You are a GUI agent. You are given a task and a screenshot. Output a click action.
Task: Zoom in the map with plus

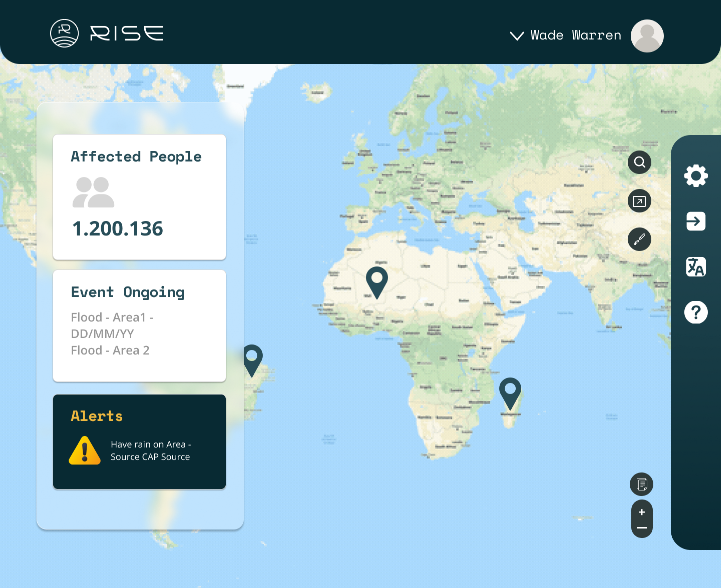pyautogui.click(x=642, y=512)
